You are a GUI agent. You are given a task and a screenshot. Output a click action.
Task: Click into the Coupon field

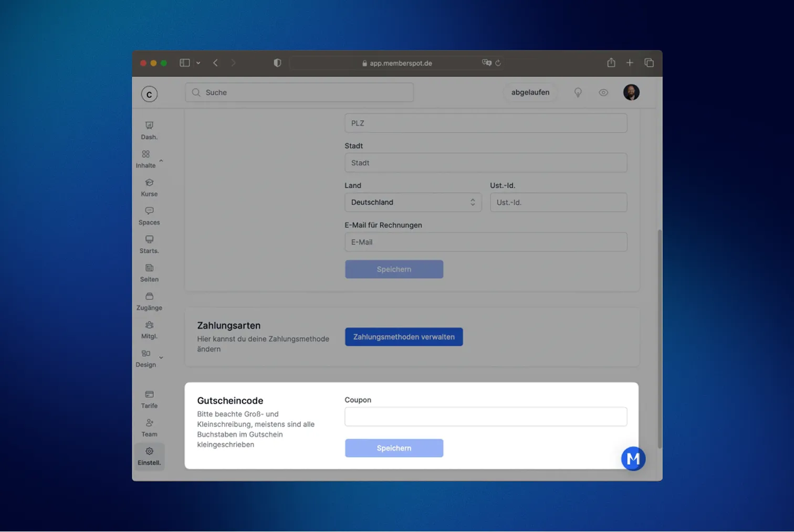(486, 417)
